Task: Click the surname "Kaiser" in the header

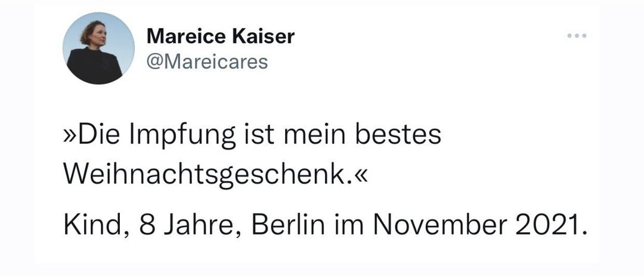Action: [x=264, y=36]
